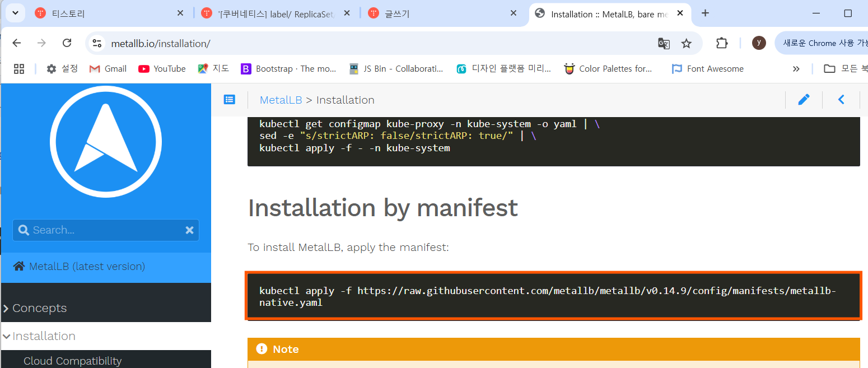The height and width of the screenshot is (368, 868).
Task: Open the 지도 maps bookmark
Action: click(x=213, y=69)
